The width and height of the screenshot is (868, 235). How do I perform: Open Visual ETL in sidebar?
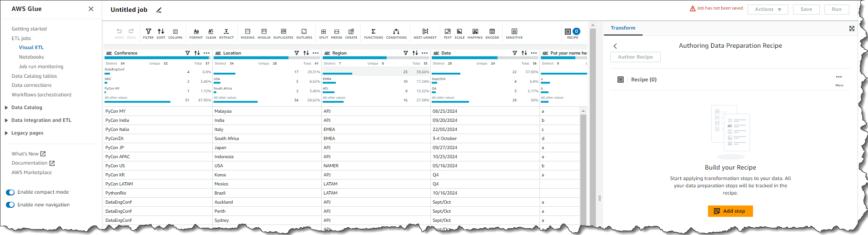point(31,48)
